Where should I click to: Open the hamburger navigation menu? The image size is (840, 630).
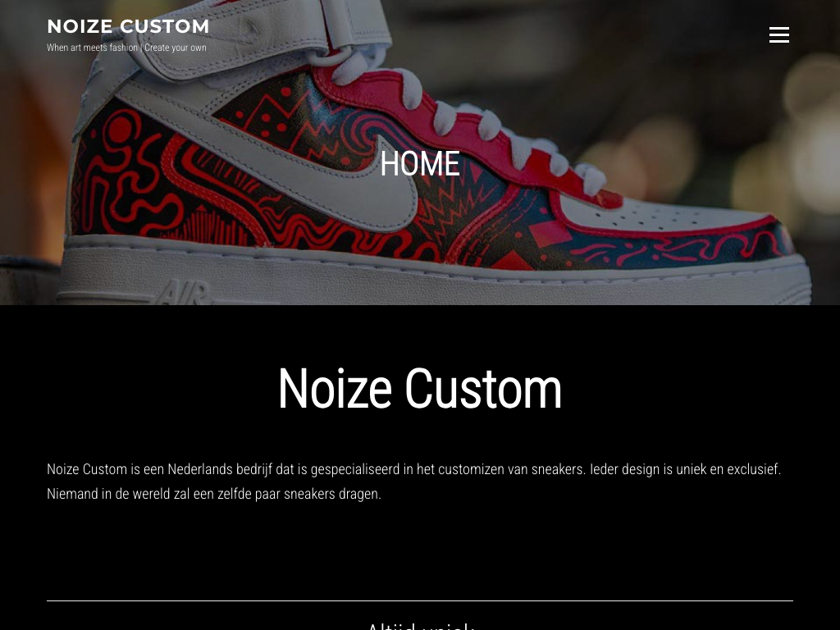pyautogui.click(x=779, y=34)
